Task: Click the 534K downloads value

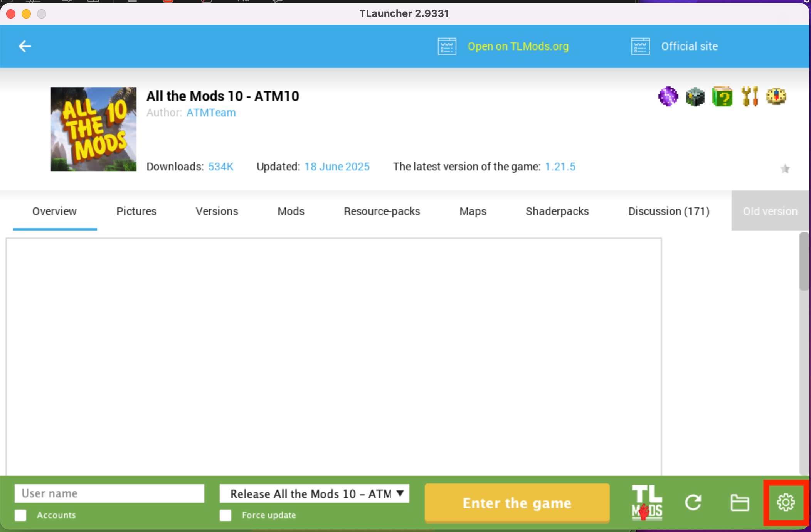Action: (x=221, y=167)
